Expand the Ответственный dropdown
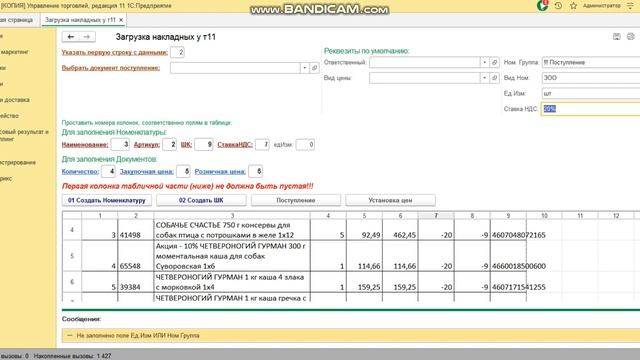The height and width of the screenshot is (360, 640). (484, 62)
